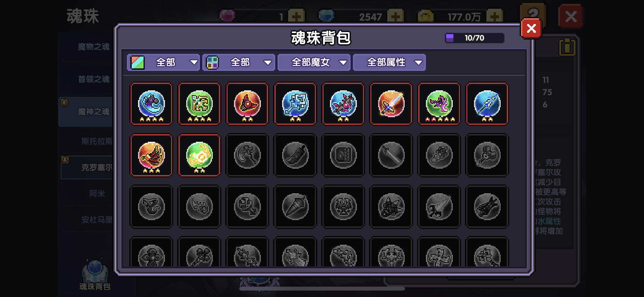The width and height of the screenshot is (644, 297).
Task: Select the blue orb with winged demon
Action: tap(343, 104)
